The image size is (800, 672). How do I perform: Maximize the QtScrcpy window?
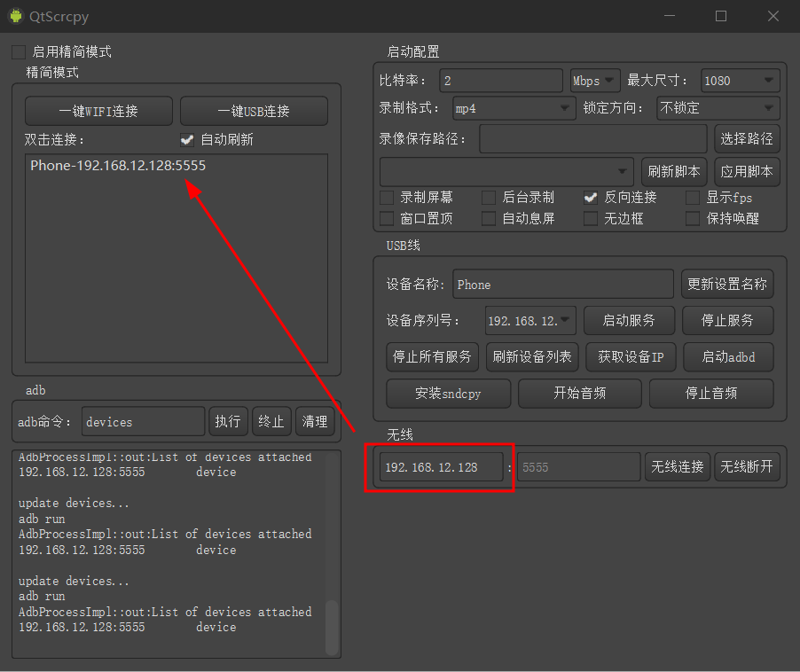coord(721,16)
